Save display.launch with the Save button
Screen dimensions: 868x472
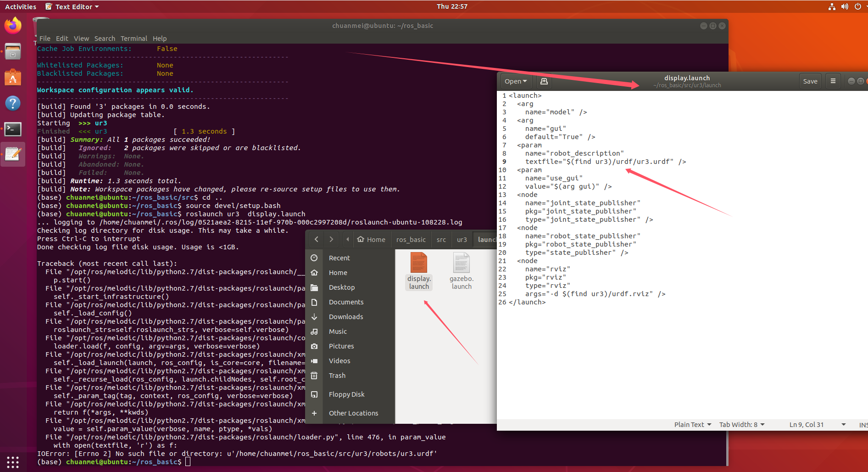point(810,81)
